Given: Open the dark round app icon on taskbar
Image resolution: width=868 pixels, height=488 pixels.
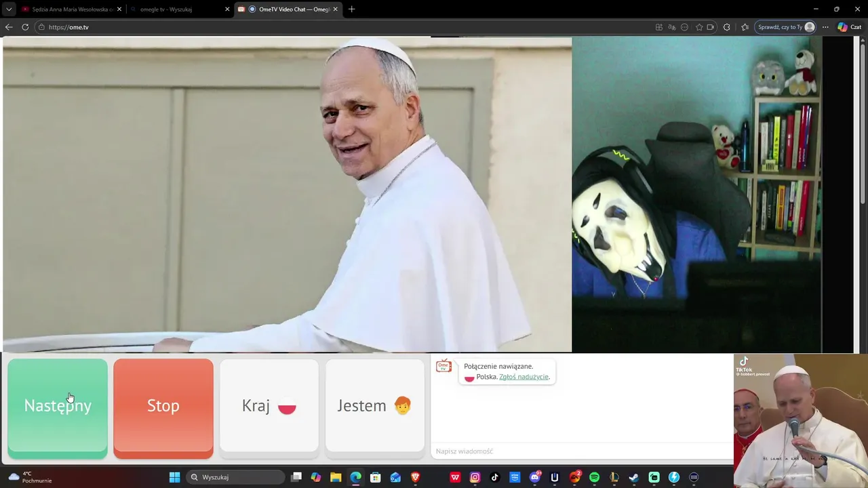Looking at the screenshot, I should coord(693,477).
